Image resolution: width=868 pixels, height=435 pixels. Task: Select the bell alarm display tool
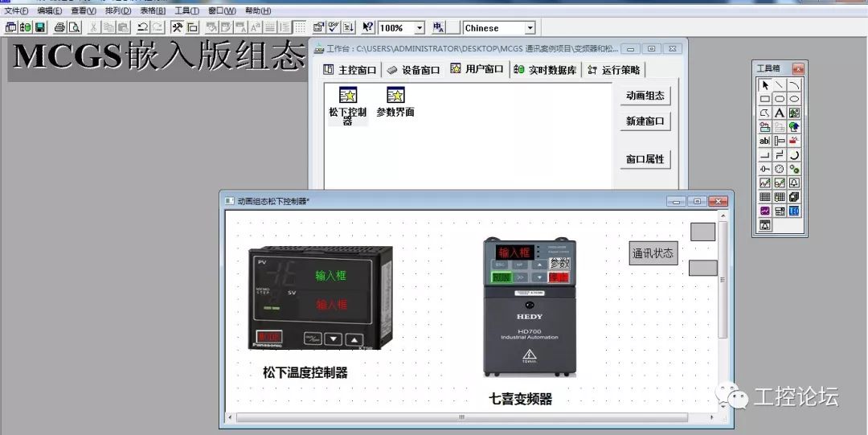pos(794,183)
